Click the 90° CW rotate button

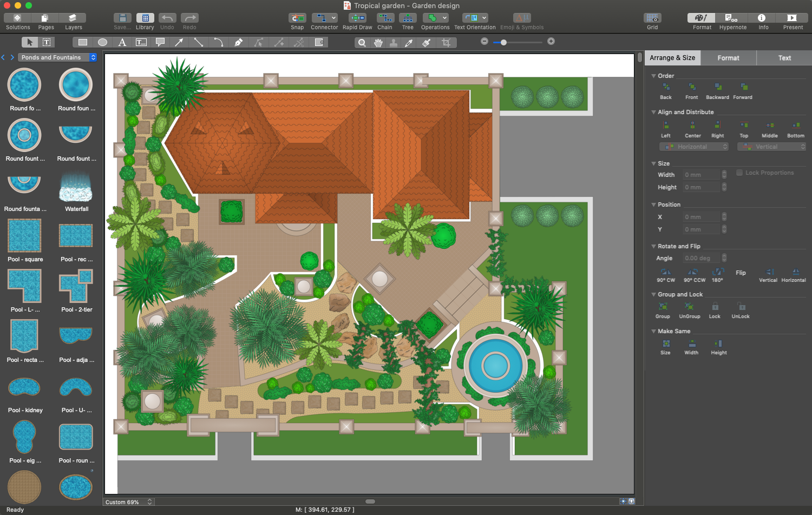pyautogui.click(x=665, y=272)
